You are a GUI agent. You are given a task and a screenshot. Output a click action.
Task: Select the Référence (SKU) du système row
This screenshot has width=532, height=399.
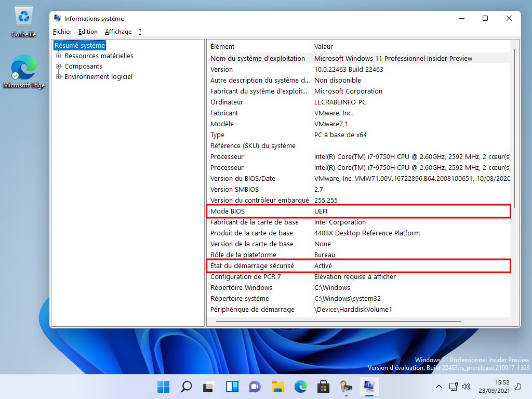[x=358, y=146]
